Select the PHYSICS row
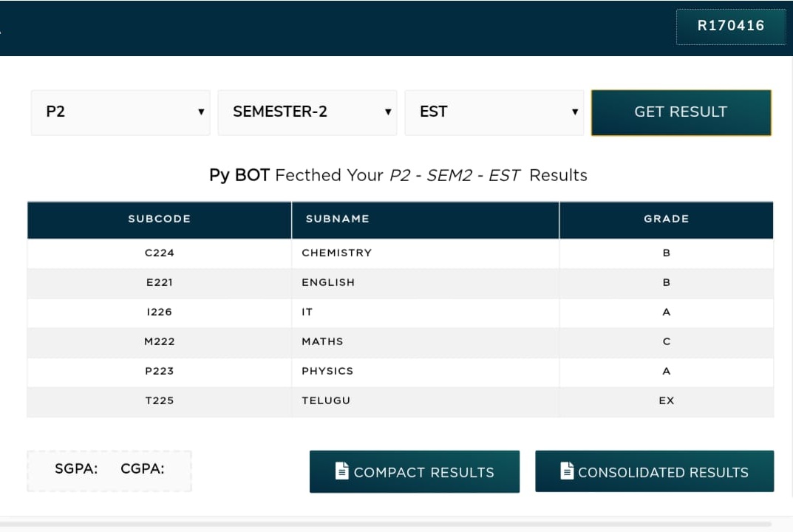The image size is (793, 532). 400,371
